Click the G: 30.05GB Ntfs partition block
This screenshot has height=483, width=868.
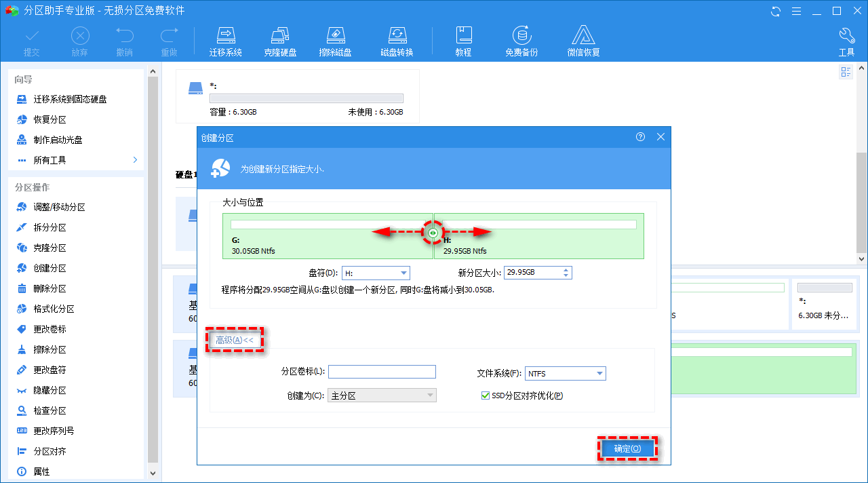coord(328,236)
